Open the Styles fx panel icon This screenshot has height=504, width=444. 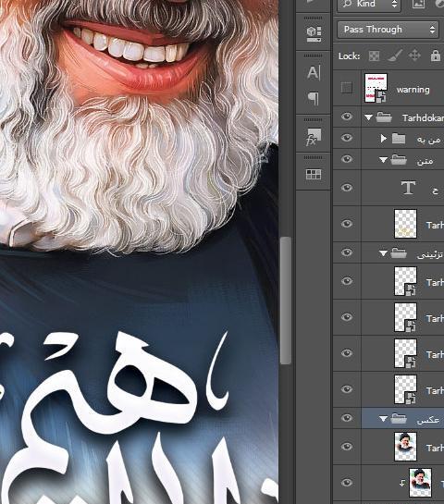click(314, 137)
